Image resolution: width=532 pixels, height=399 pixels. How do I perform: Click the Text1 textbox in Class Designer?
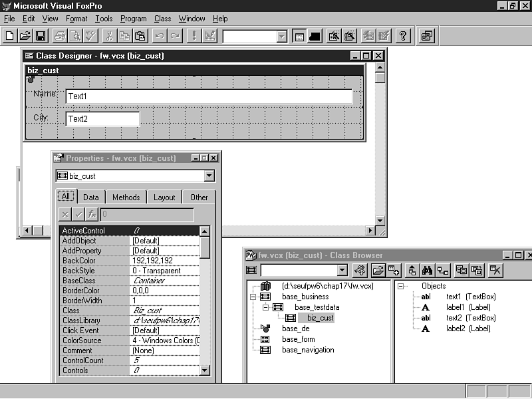click(x=209, y=96)
